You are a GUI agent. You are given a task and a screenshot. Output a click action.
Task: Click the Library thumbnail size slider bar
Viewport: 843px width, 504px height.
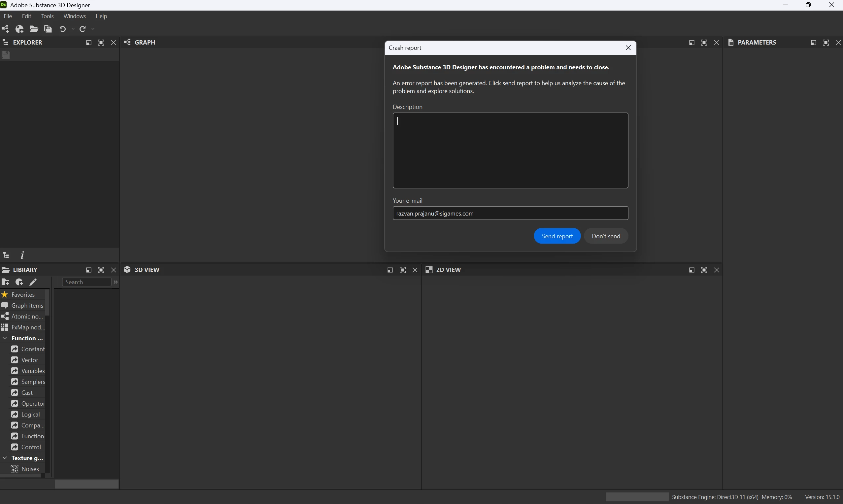pyautogui.click(x=86, y=484)
